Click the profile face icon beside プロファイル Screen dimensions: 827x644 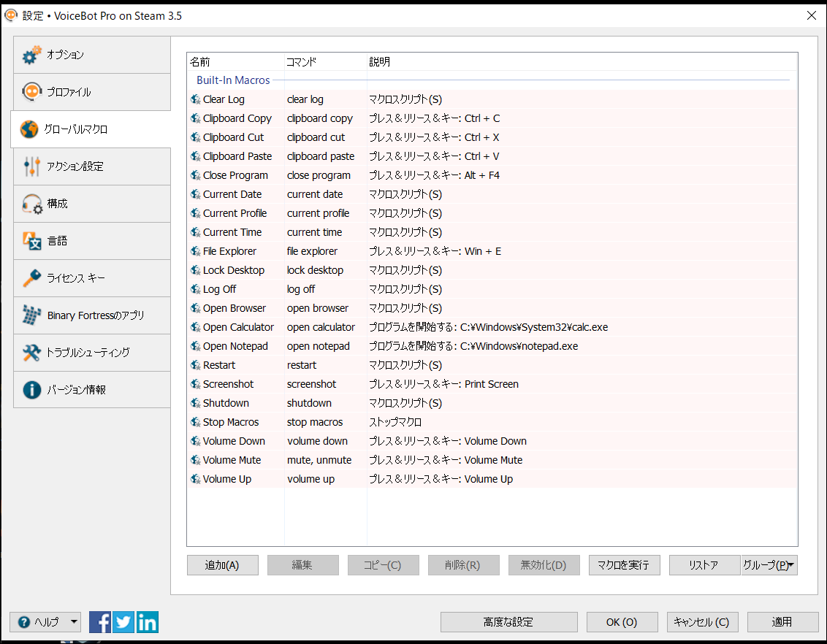(x=31, y=92)
